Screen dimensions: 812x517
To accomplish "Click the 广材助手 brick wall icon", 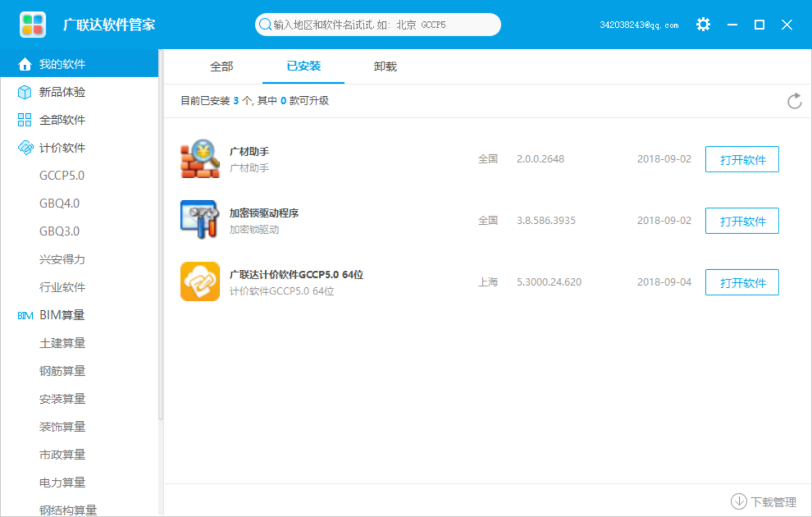I will (x=200, y=159).
